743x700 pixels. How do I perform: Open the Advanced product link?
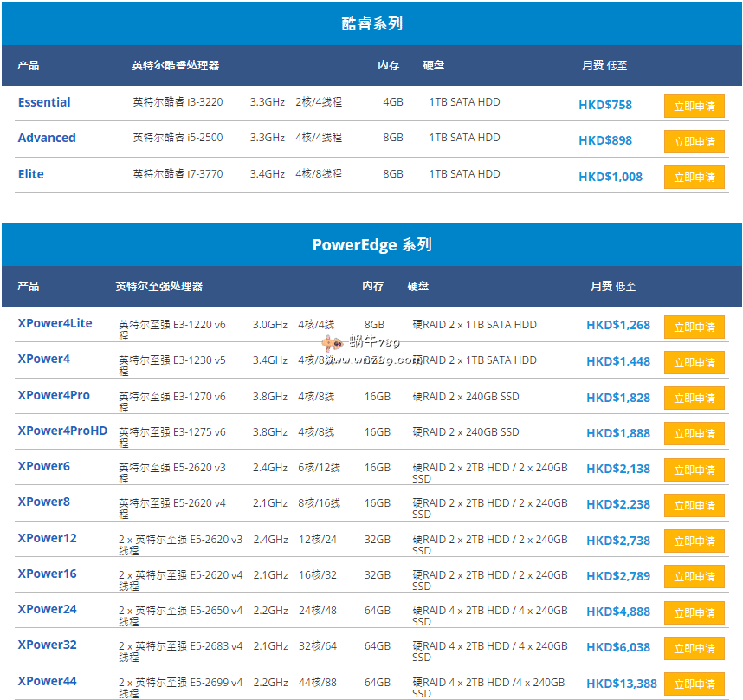click(47, 138)
